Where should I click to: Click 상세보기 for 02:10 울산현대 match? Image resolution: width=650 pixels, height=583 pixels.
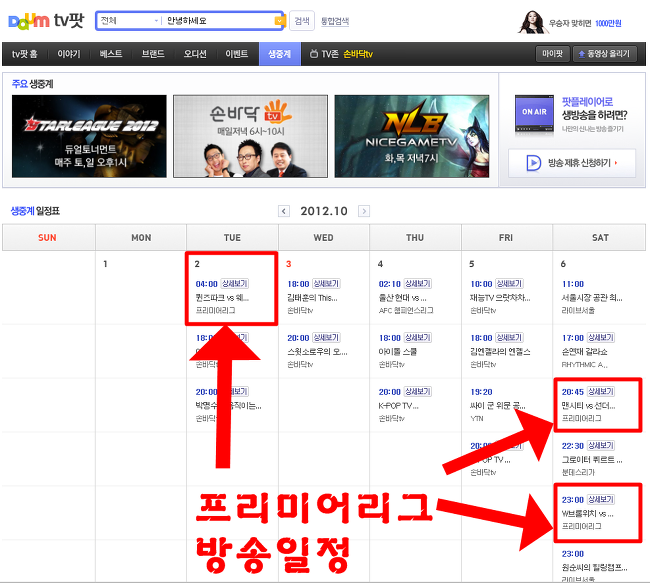[x=417, y=284]
